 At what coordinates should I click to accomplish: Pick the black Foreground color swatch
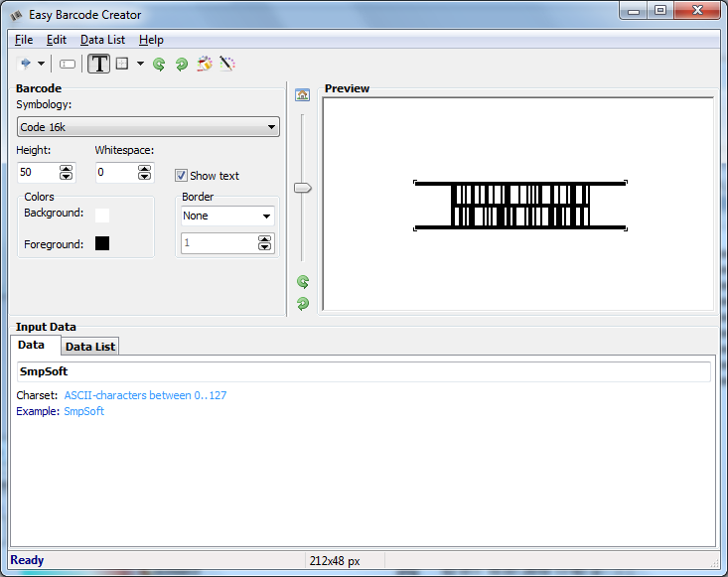pos(102,243)
